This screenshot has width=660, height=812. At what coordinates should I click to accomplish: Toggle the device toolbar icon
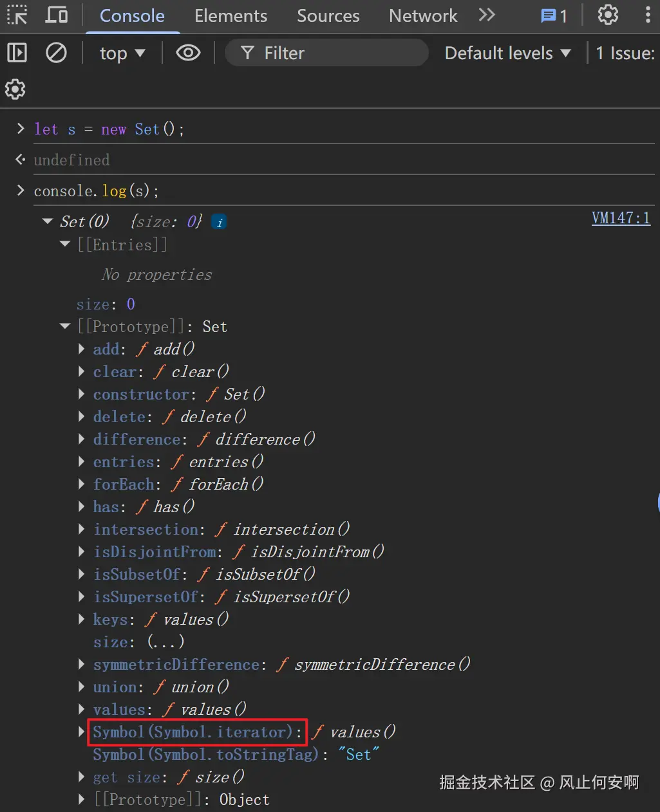[57, 15]
